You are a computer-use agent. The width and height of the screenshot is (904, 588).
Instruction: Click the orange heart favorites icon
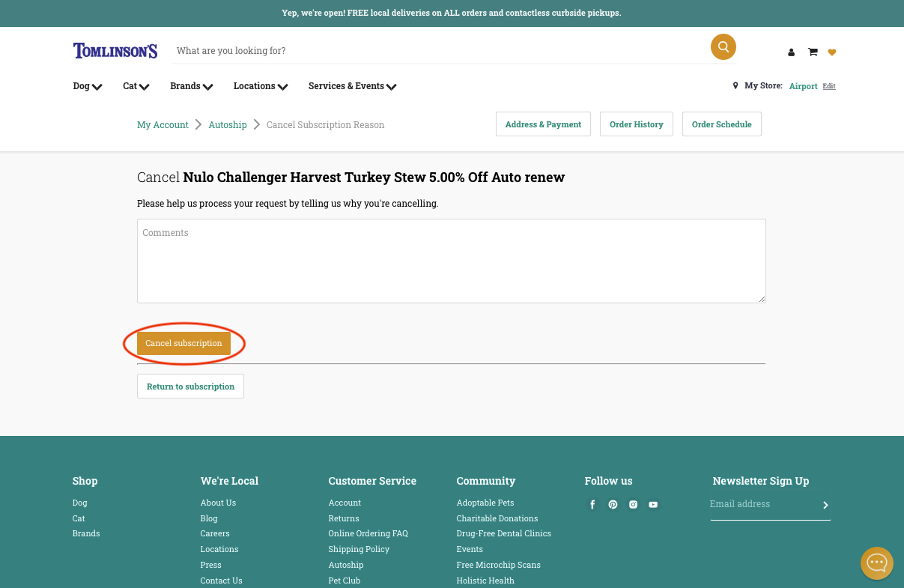(x=832, y=52)
